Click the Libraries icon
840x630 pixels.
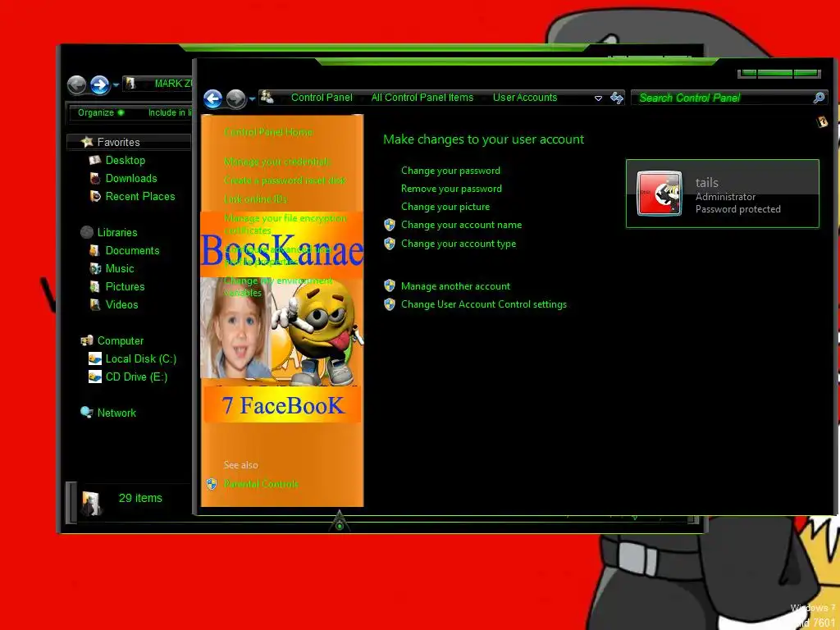coord(87,232)
